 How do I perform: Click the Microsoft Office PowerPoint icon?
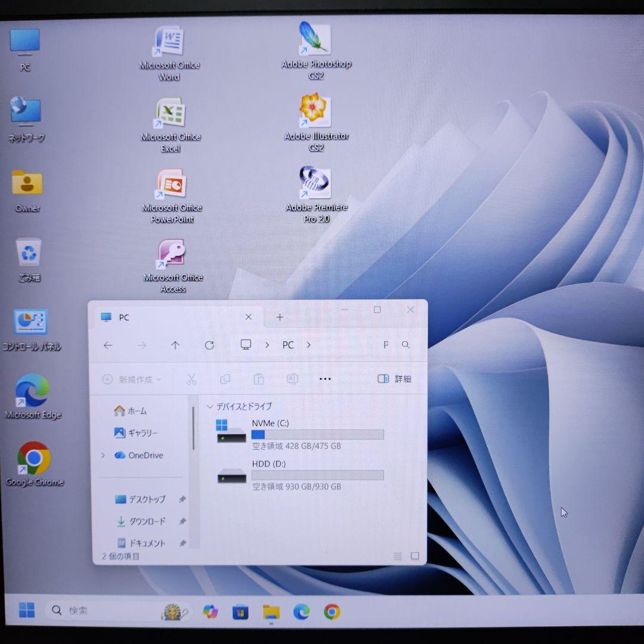(172, 184)
